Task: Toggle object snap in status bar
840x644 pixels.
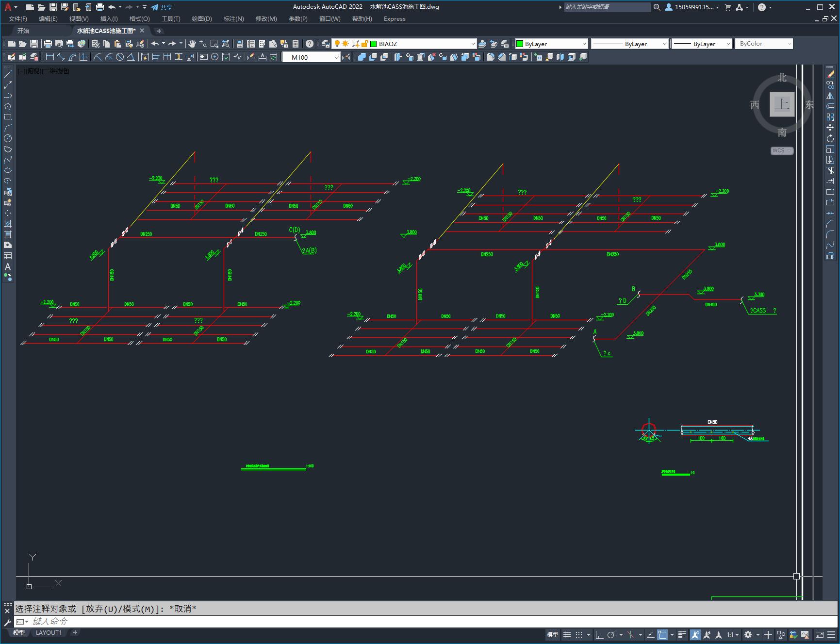Action: click(x=662, y=635)
